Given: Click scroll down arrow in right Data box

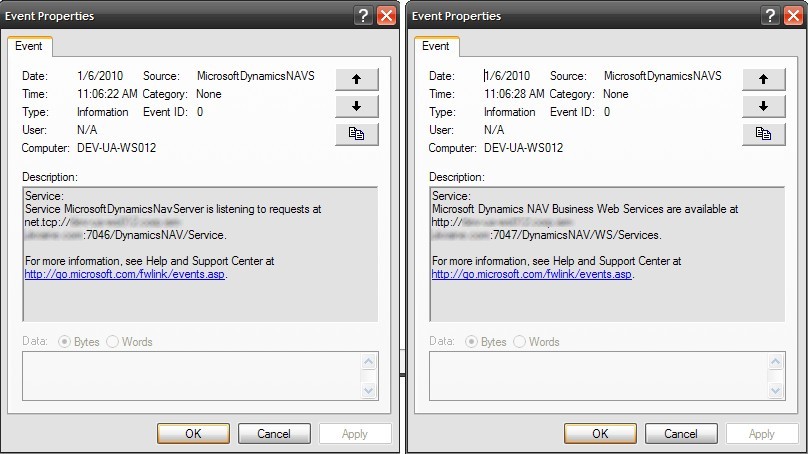Looking at the screenshot, I should pyautogui.click(x=776, y=391).
